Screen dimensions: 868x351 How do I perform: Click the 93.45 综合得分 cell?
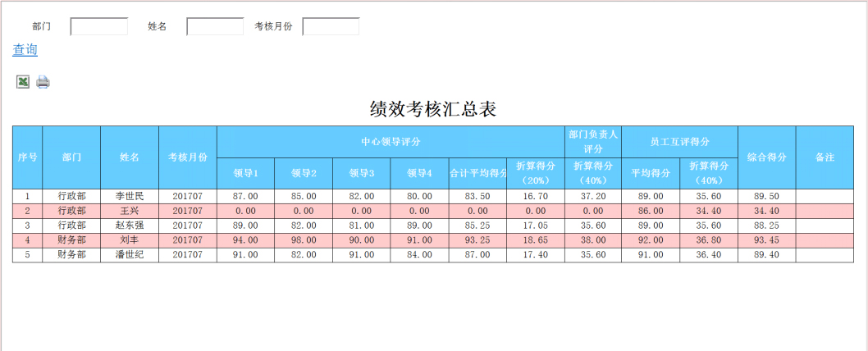[x=765, y=240]
